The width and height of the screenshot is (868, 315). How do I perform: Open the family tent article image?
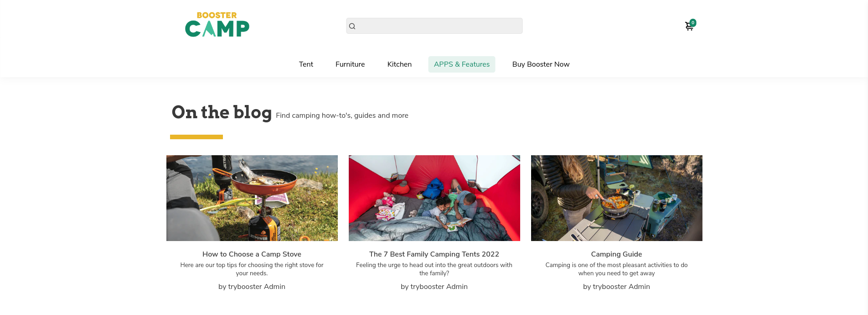click(434, 198)
